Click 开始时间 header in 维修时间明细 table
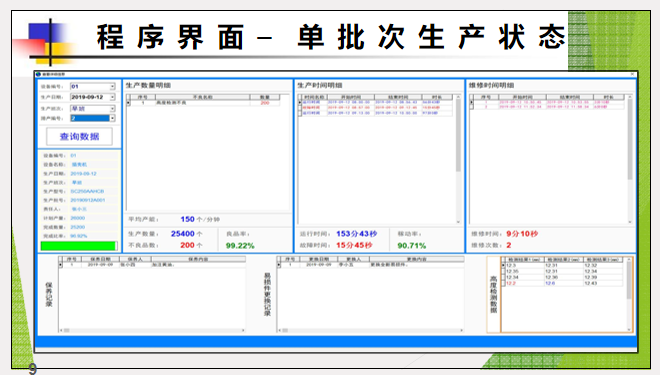The image size is (660, 375). 522,97
